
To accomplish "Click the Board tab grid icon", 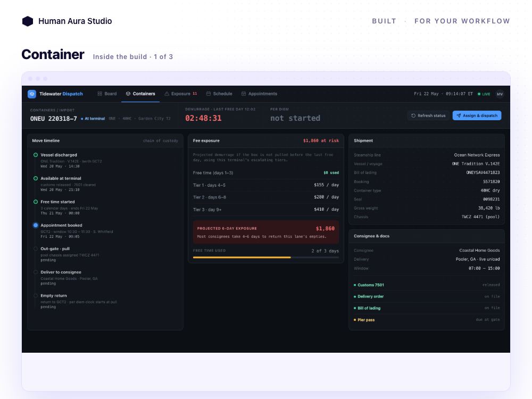I will click(x=100, y=94).
